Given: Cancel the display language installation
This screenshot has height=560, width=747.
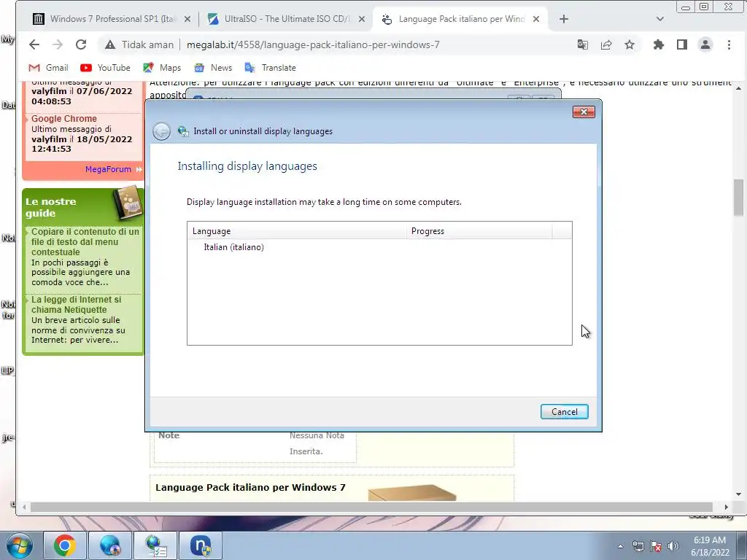Looking at the screenshot, I should [x=564, y=412].
